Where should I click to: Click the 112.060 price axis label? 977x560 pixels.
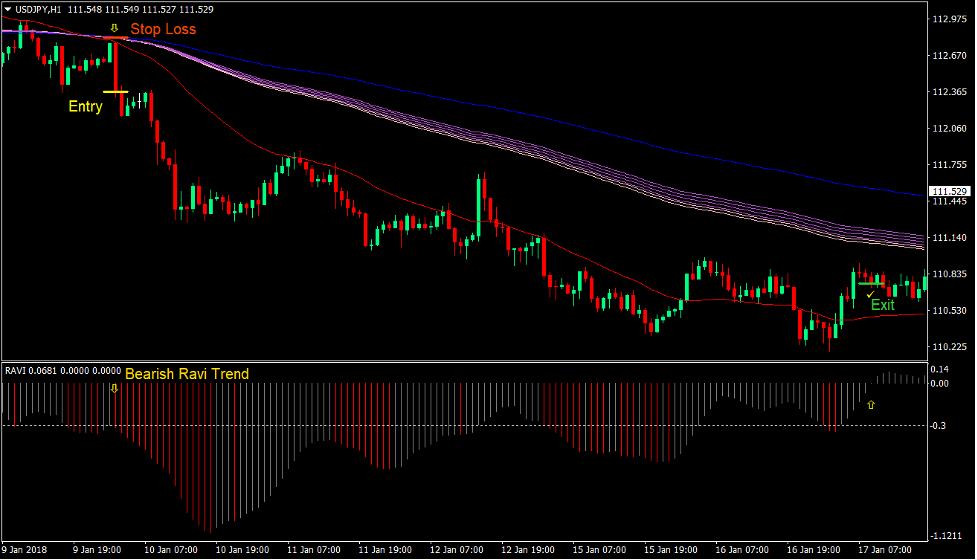pos(950,128)
